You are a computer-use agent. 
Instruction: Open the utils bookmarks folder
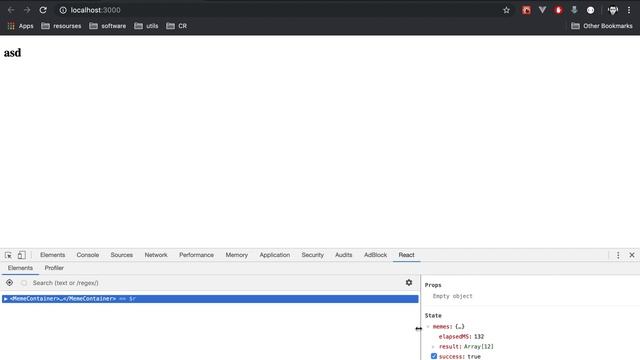(146, 26)
